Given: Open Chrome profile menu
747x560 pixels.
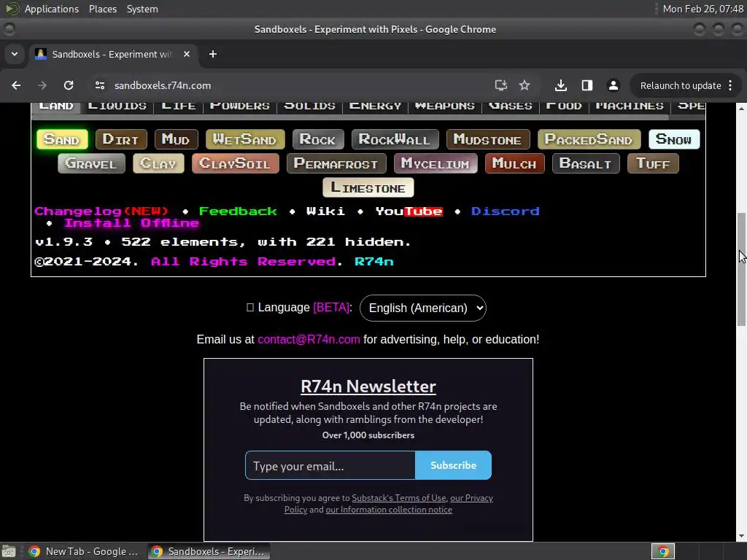Looking at the screenshot, I should point(613,85).
